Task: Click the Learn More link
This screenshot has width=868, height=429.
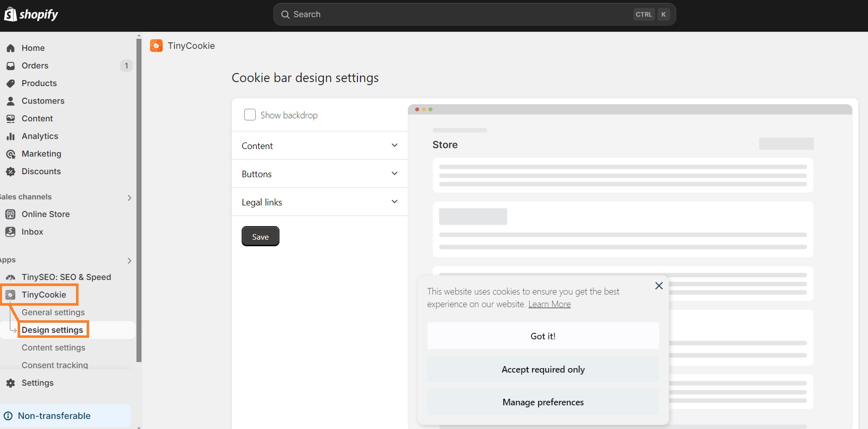Action: (x=549, y=304)
